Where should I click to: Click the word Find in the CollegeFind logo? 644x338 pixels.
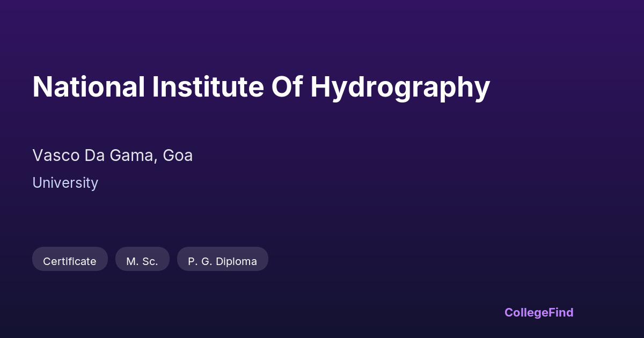(561, 312)
